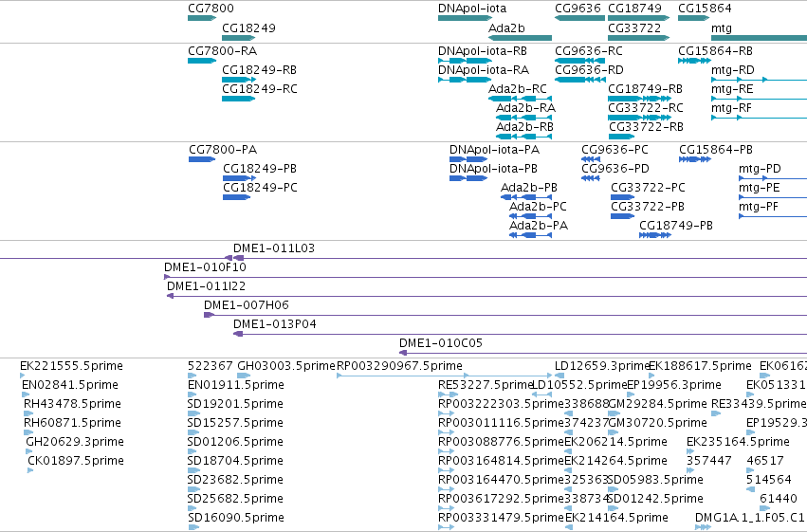Open transcript CG18249-RC

tap(239, 99)
